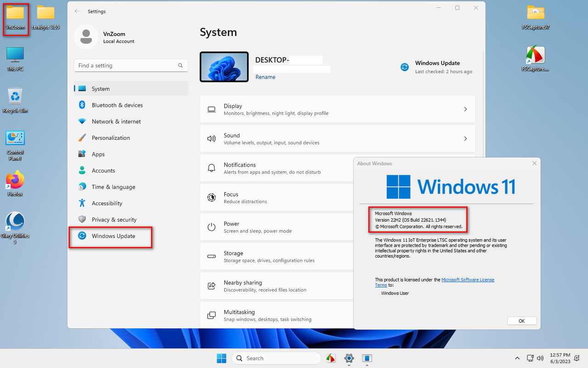Click Microsoft Software License Terms link
Screen dimensions: 588x368
(468, 280)
